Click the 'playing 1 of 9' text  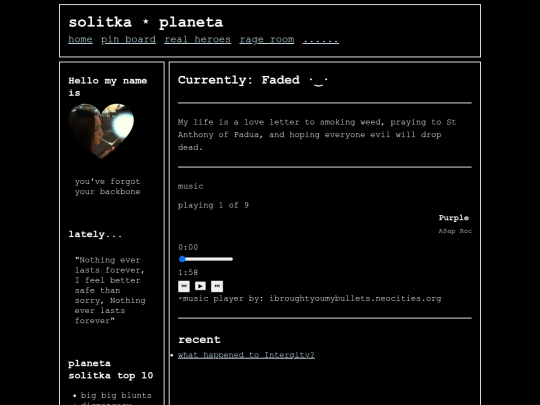(213, 205)
